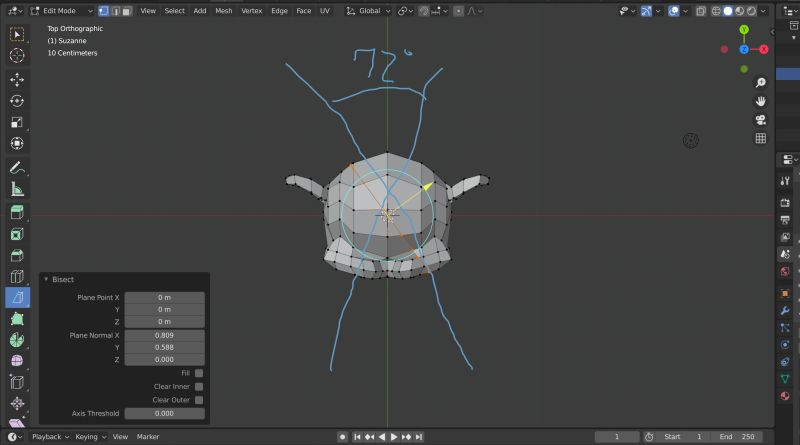Select the Transform tool
The width and height of the screenshot is (800, 445).
point(17,143)
